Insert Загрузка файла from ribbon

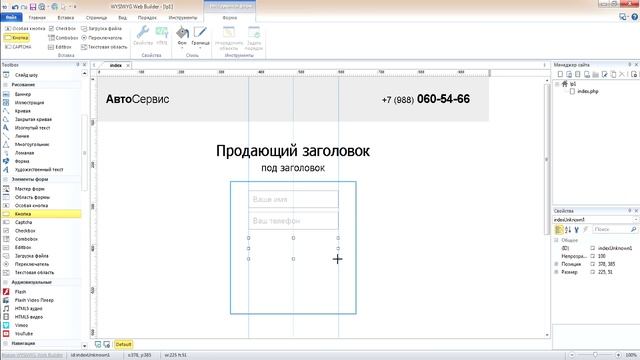click(x=102, y=29)
